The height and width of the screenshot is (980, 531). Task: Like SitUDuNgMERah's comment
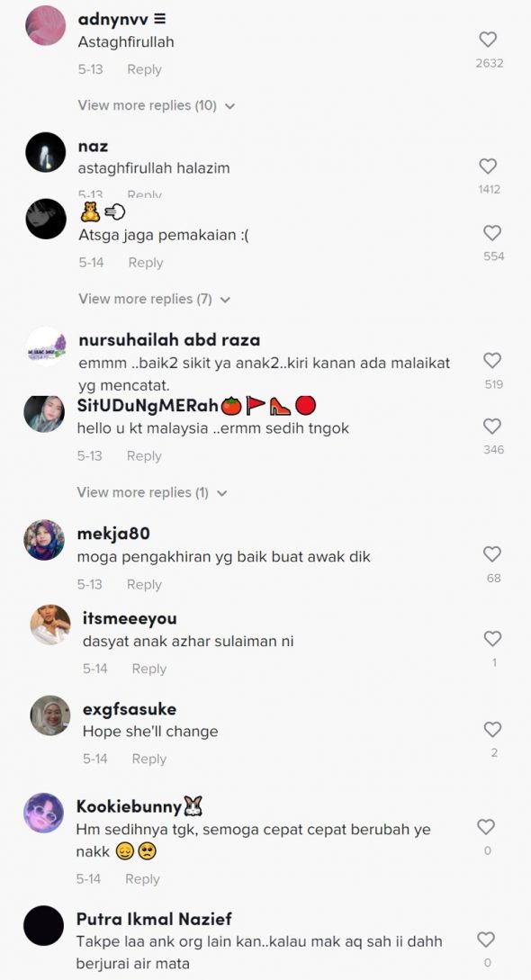[x=492, y=427]
